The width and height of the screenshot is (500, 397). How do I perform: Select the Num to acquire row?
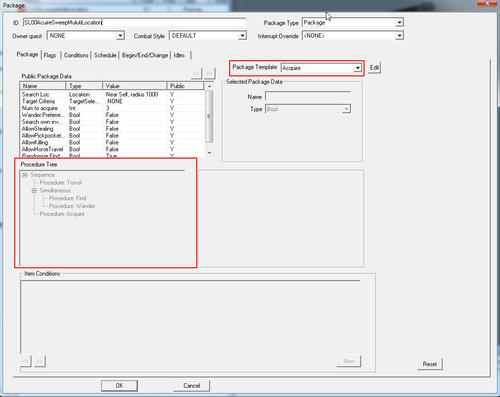[112, 108]
